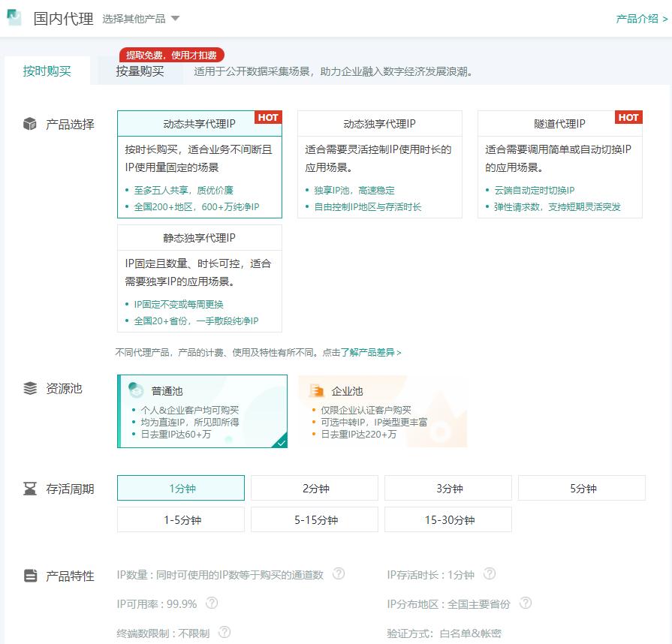This screenshot has width=672, height=644.
Task: Open the 了解产品差异 link
Action: click(371, 352)
